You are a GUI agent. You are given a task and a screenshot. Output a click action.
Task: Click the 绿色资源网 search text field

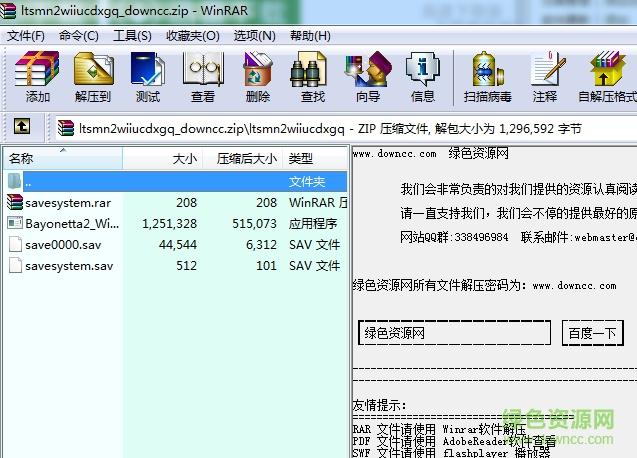click(x=454, y=333)
